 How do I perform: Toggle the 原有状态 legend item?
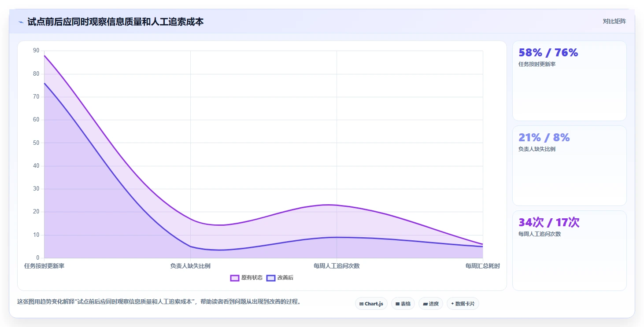coord(247,278)
